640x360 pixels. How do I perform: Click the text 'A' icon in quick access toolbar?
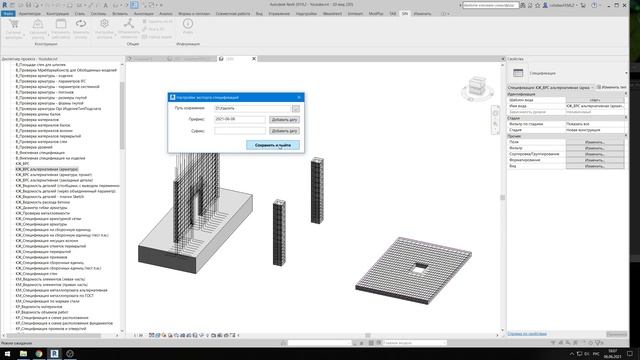pos(105,5)
